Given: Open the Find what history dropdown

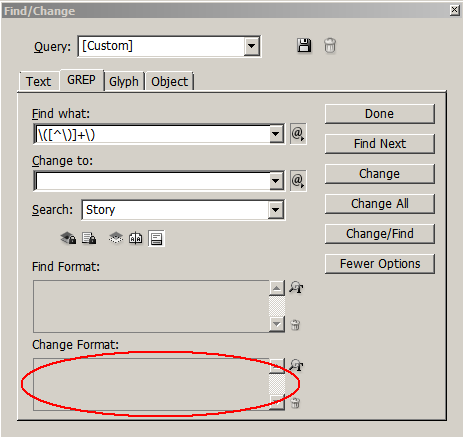Looking at the screenshot, I should coord(276,134).
